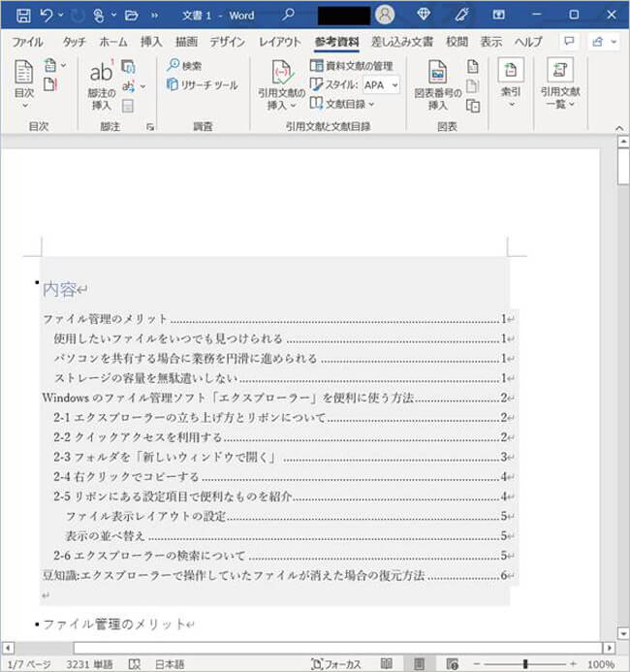Click the open folder icon in quick access
The width and height of the screenshot is (630, 672).
click(x=131, y=16)
